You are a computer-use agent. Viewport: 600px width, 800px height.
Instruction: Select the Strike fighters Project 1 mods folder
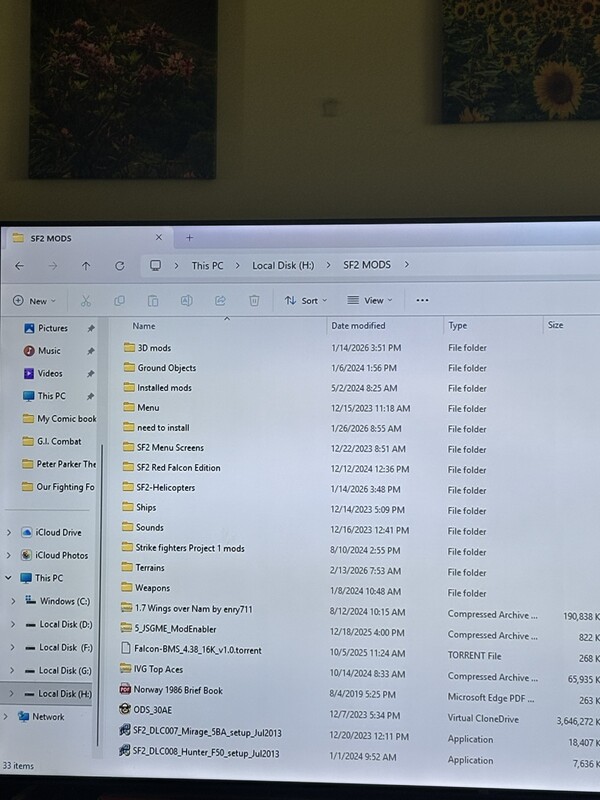coord(183,548)
